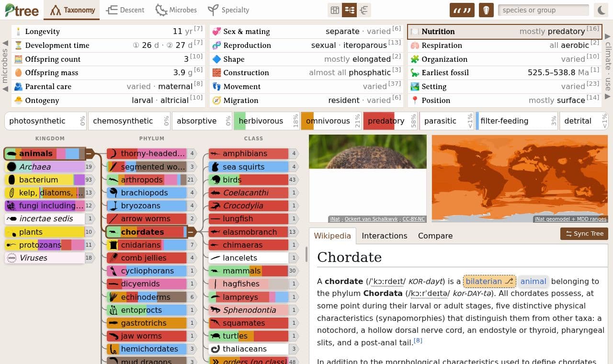Open the Descent tab
Screen dimensions: 613x364
point(125,10)
